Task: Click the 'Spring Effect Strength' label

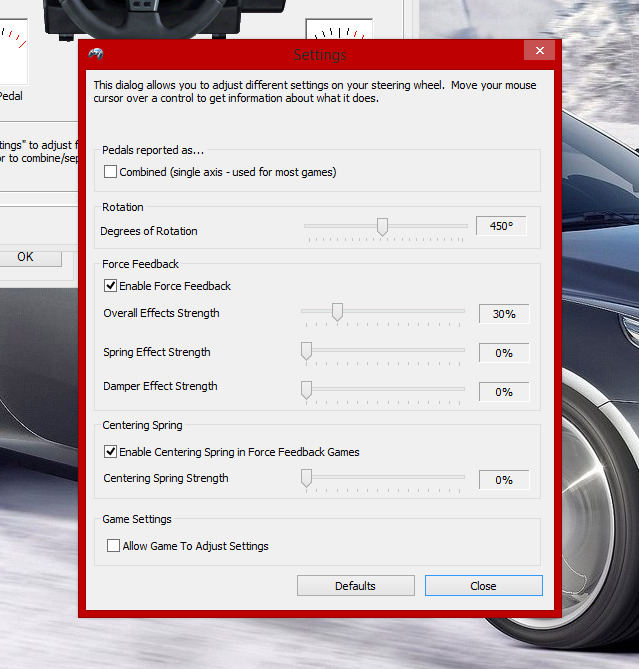Action: [157, 352]
